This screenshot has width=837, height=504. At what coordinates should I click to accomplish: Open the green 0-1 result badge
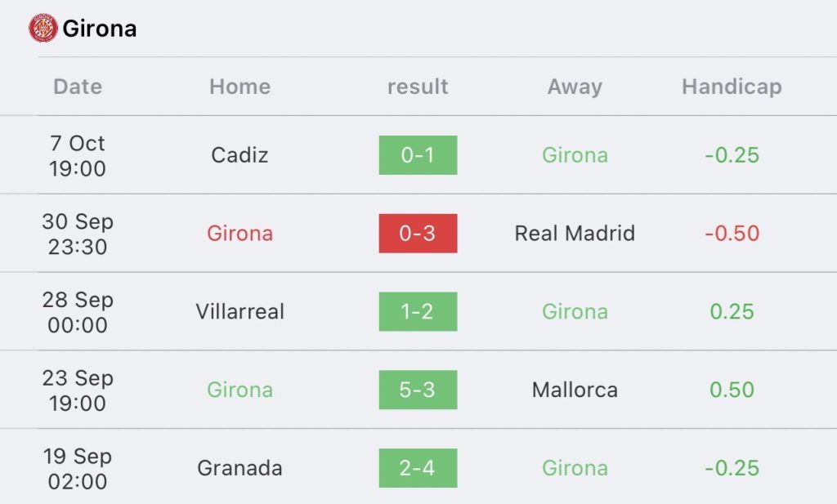418,155
